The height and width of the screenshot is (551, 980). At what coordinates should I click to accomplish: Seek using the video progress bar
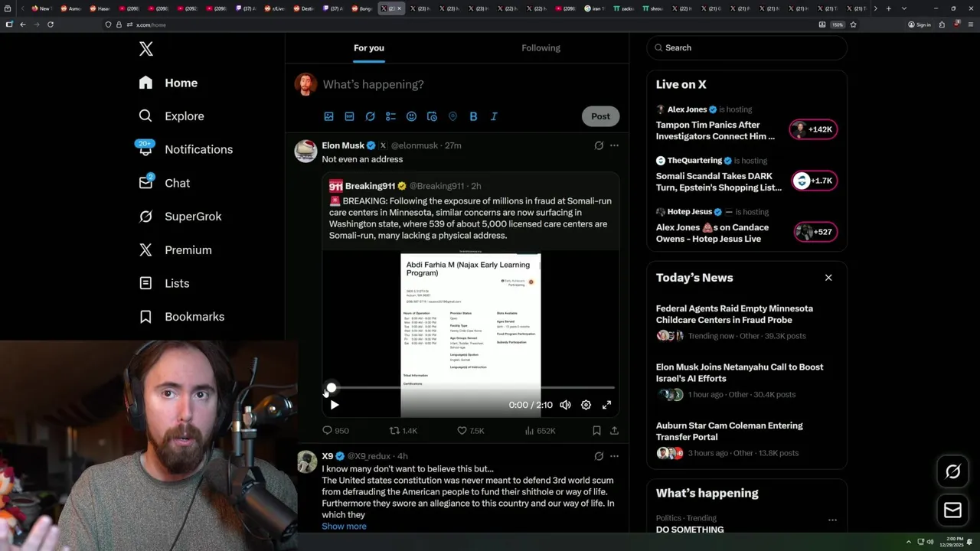pos(471,388)
